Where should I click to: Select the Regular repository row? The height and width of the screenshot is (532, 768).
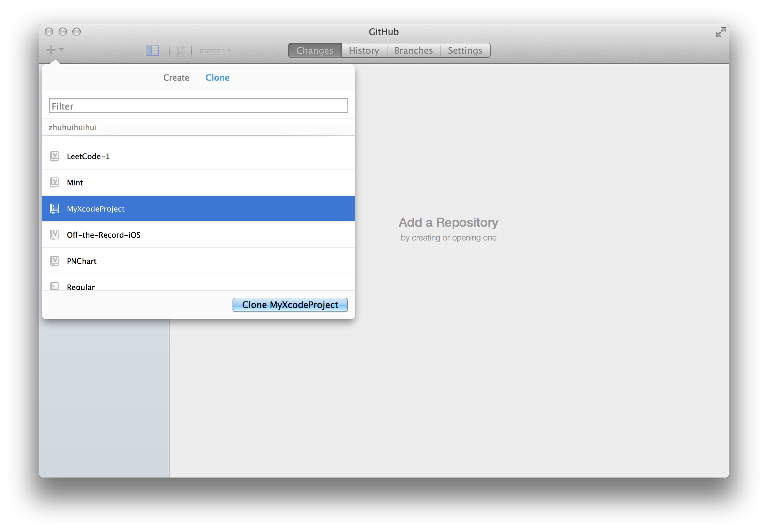[x=199, y=283]
